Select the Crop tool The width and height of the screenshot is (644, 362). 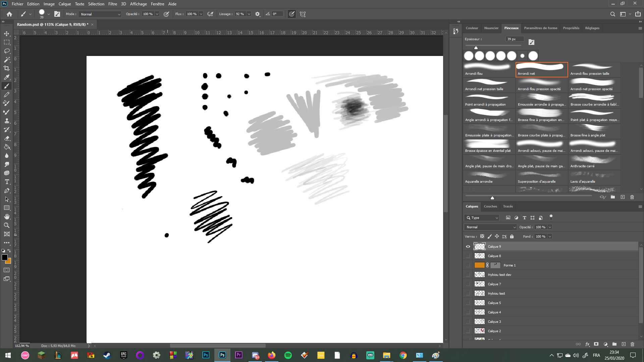pos(7,68)
